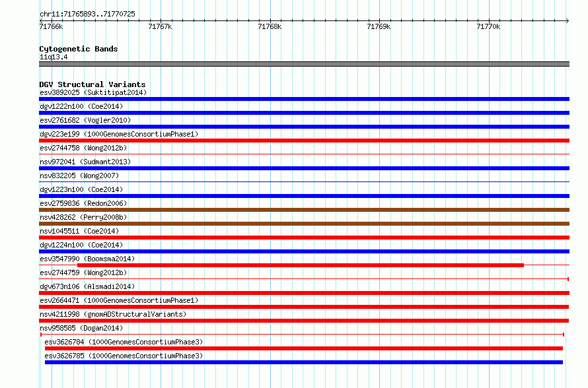Viewport: 588px width, 388px height.
Task: Select the brown bar under nsv428262
Action: 304,224
